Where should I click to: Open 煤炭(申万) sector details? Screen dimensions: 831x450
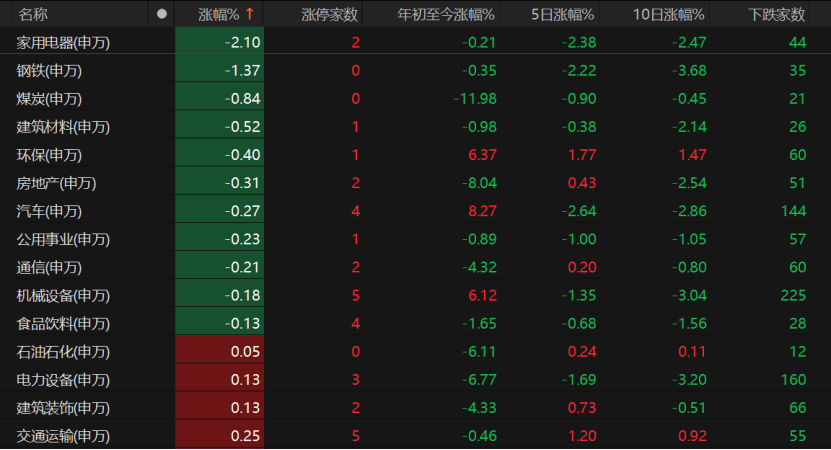pos(48,98)
